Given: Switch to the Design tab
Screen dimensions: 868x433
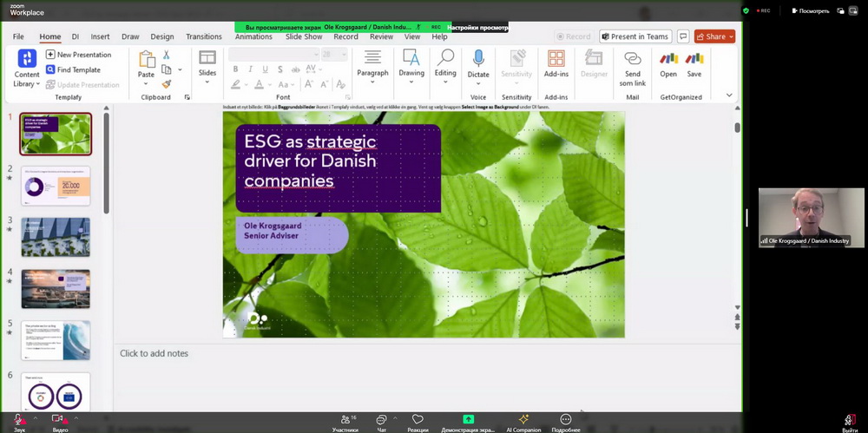Looking at the screenshot, I should click(162, 36).
